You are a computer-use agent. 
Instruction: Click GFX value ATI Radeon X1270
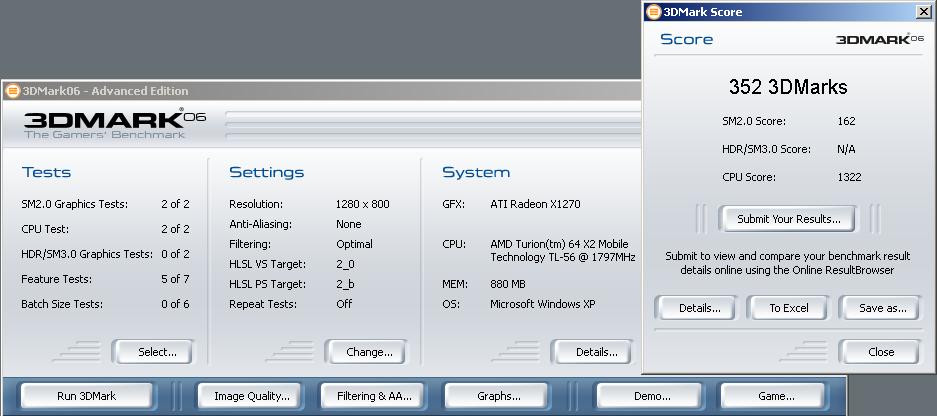[535, 204]
